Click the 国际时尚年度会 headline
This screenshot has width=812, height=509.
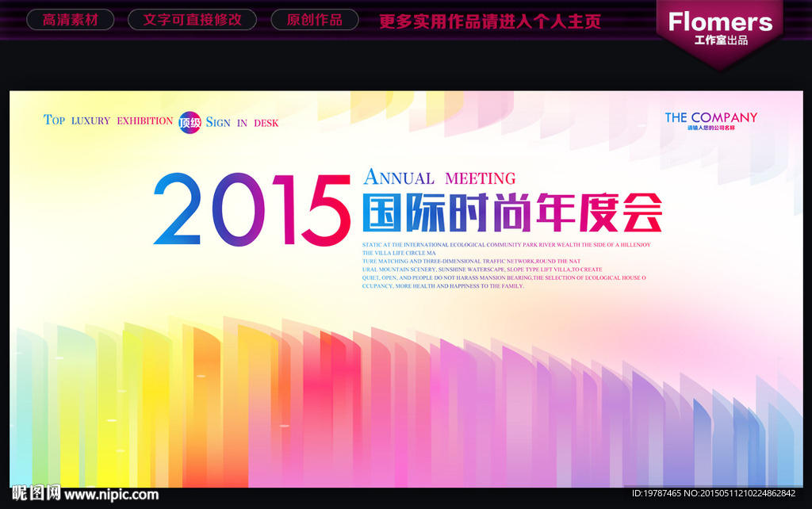(x=512, y=212)
